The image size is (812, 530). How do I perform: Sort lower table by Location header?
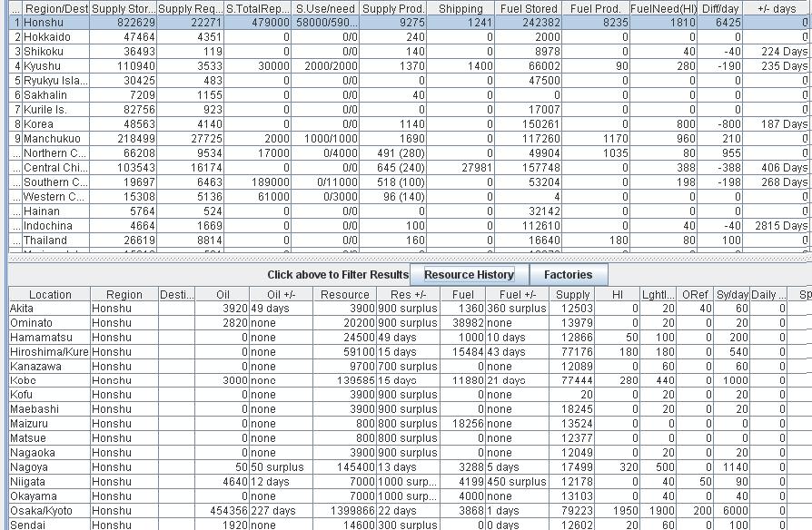pos(50,294)
